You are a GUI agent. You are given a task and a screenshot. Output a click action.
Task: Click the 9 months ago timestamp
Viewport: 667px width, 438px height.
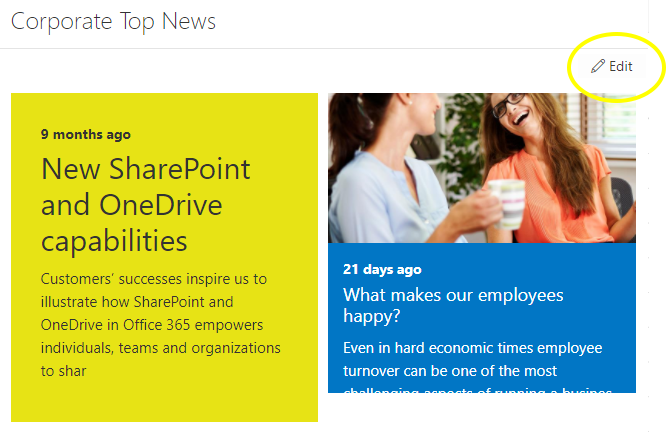coord(86,134)
